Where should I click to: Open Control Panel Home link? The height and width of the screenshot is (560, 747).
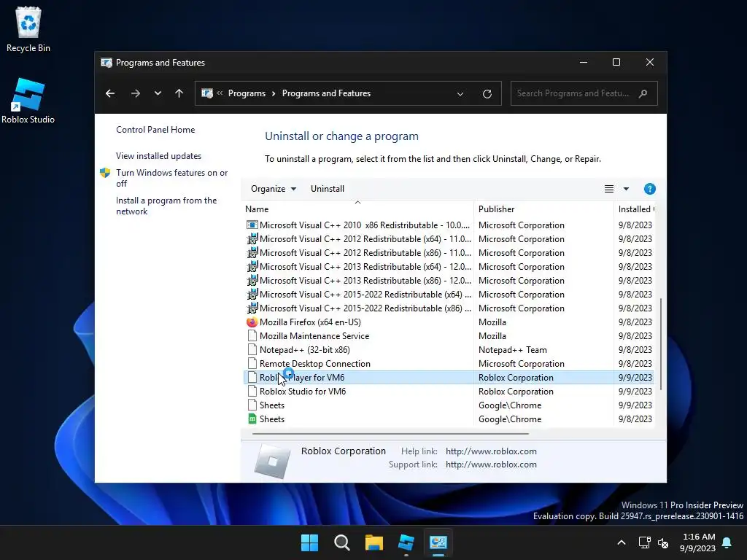[155, 130]
